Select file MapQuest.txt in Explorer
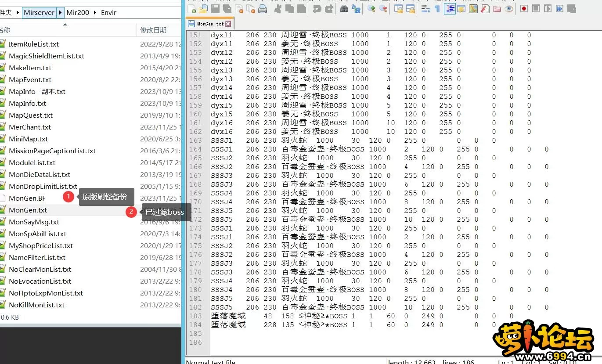Screen dimensions: 602x364 (x=31, y=115)
